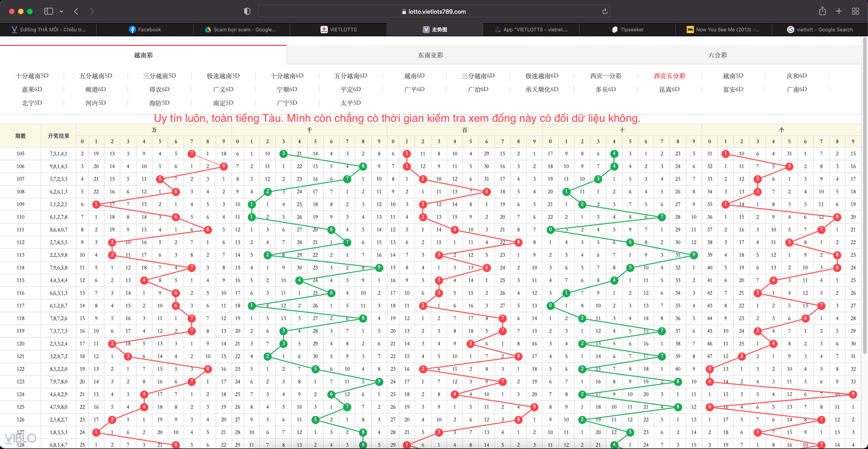The height and width of the screenshot is (449, 868).
Task: Select the 六合彩 category tab
Action: [717, 55]
